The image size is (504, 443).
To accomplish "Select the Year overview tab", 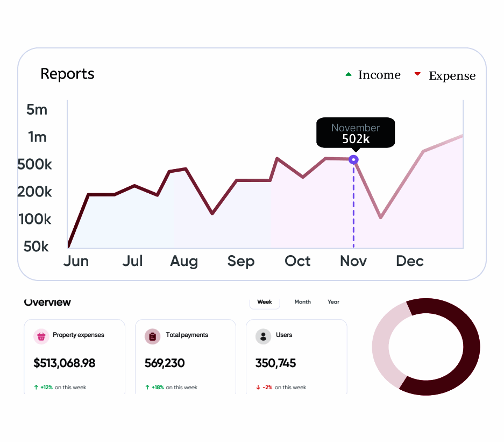I will point(333,302).
